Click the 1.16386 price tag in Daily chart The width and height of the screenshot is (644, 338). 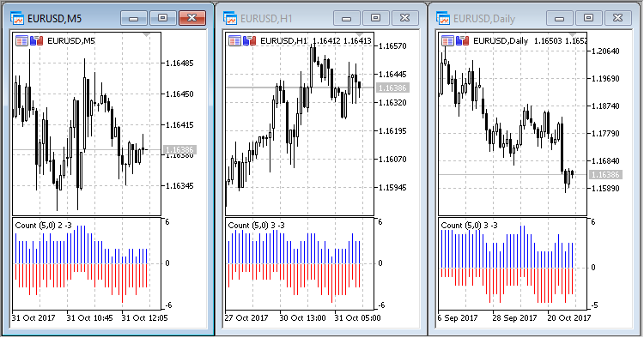[605, 175]
